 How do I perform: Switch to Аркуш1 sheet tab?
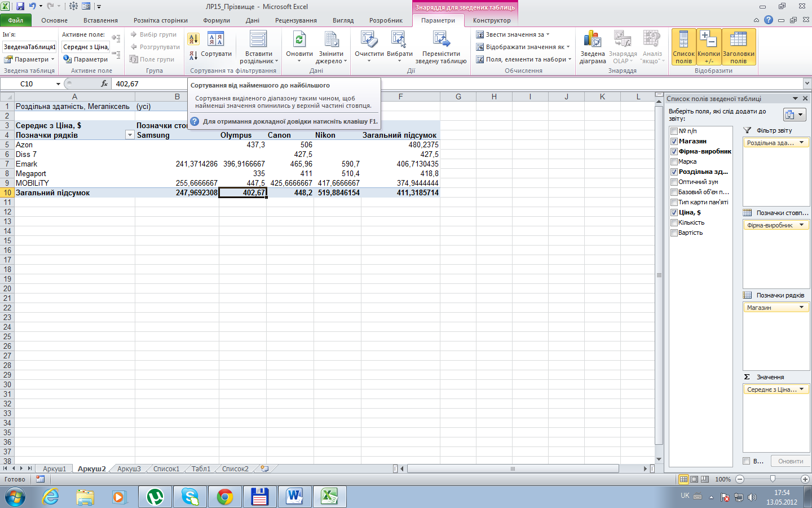(x=55, y=469)
